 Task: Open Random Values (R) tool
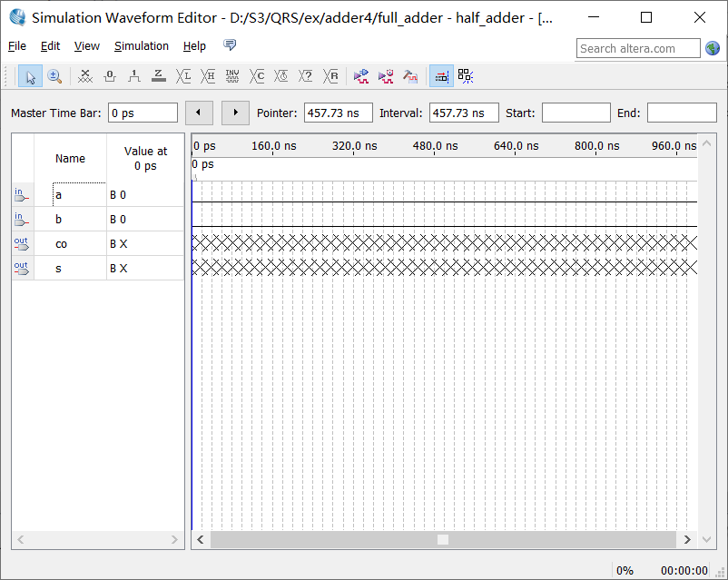[330, 76]
